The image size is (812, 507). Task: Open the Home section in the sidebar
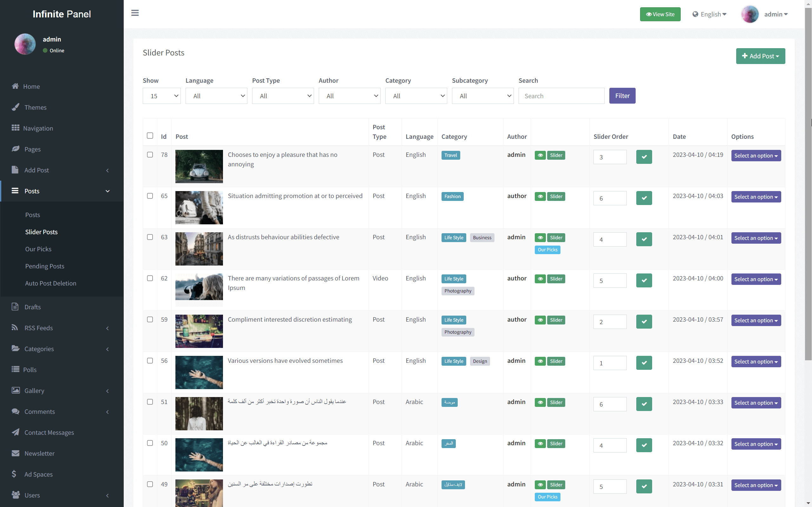(x=31, y=86)
